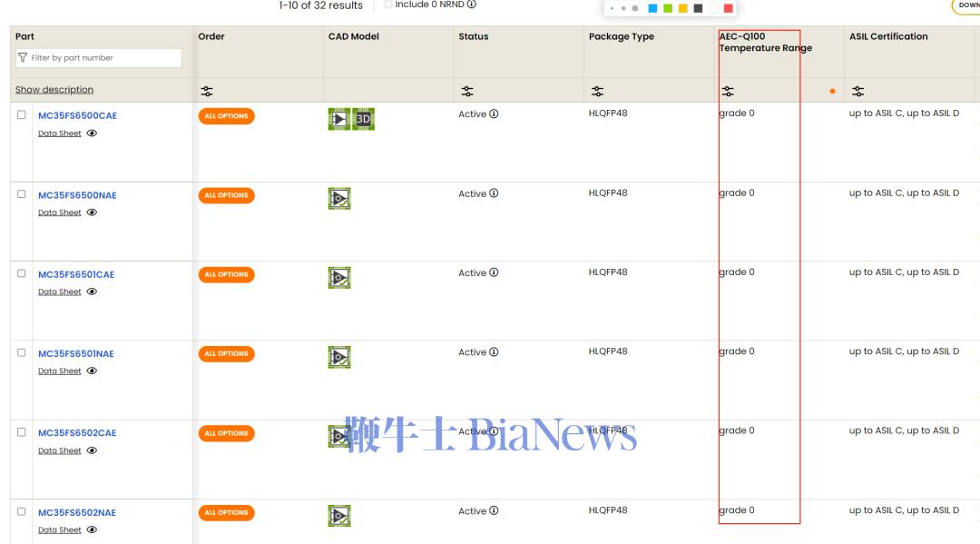View all order options for MC35FS6501CAE
The width and height of the screenshot is (980, 544).
point(226,274)
